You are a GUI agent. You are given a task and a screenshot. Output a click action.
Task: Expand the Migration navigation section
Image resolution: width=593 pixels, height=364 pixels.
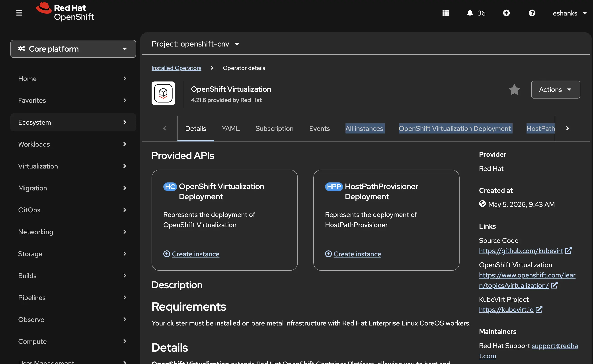(x=73, y=188)
